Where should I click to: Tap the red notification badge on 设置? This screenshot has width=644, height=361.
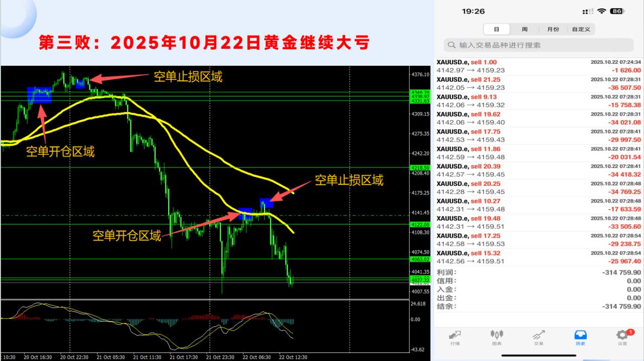pos(630,332)
